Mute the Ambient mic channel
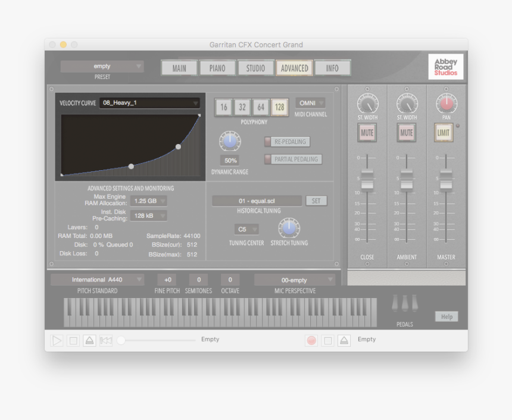This screenshot has width=512, height=420. point(406,133)
